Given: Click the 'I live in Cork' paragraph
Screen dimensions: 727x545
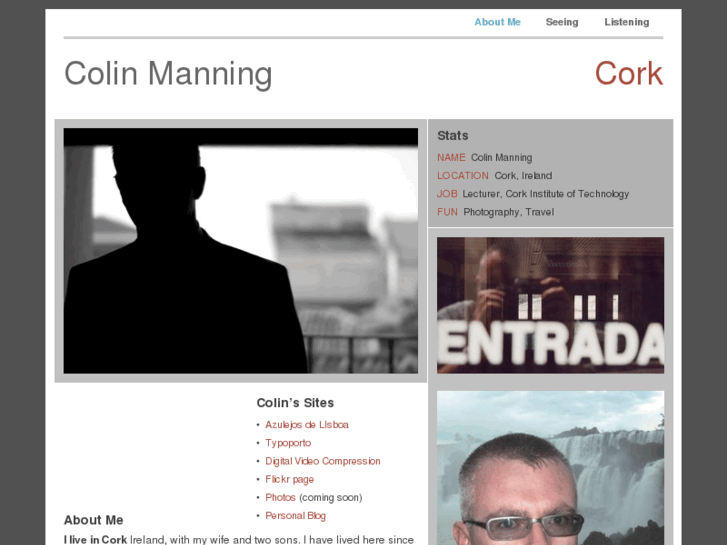Looking at the screenshot, I should pyautogui.click(x=239, y=539).
